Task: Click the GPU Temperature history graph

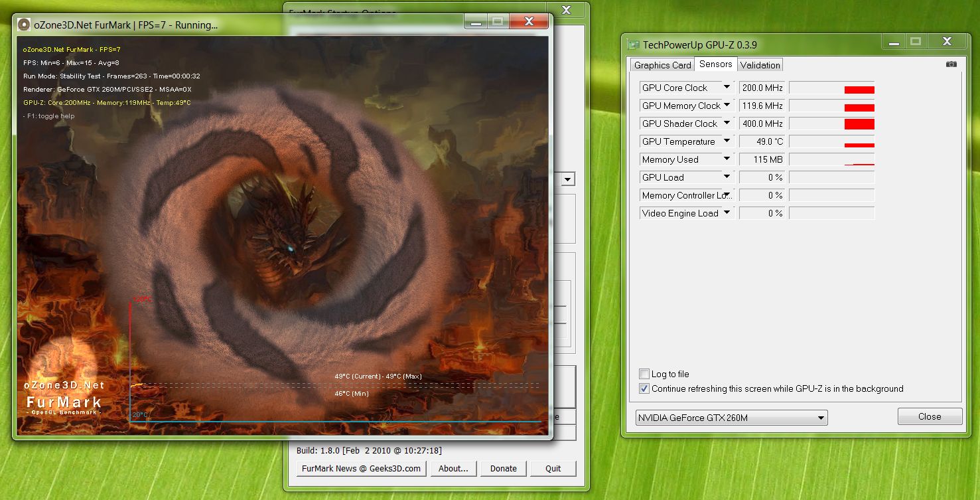Action: (831, 141)
